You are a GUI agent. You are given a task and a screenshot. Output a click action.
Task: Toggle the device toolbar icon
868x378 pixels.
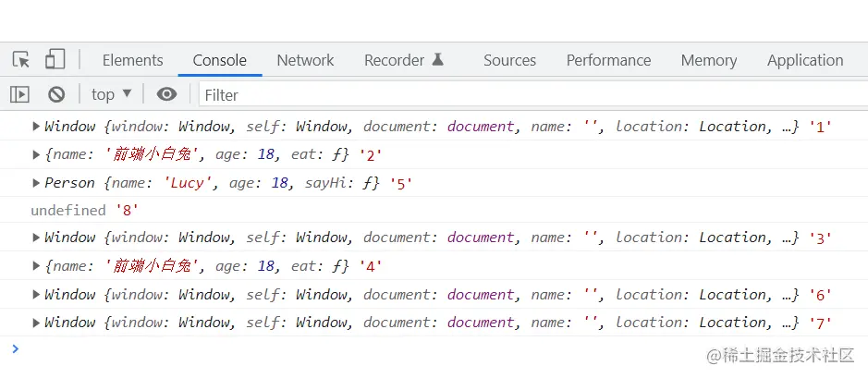[55, 60]
